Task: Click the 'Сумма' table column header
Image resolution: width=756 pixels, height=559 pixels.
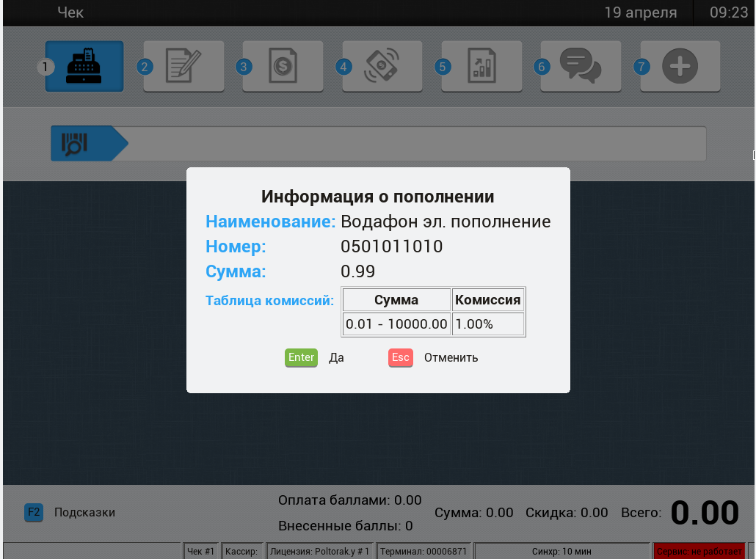Action: [396, 300]
